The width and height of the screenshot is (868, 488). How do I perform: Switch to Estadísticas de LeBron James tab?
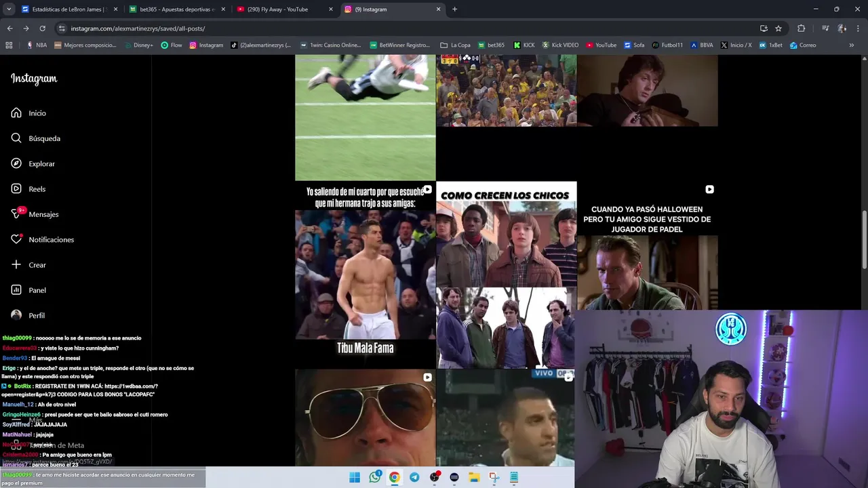click(69, 9)
